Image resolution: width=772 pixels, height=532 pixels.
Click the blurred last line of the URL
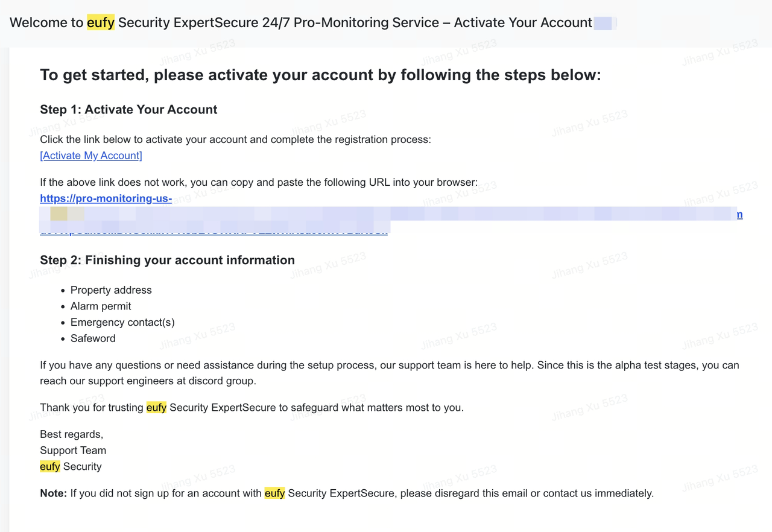pyautogui.click(x=214, y=230)
